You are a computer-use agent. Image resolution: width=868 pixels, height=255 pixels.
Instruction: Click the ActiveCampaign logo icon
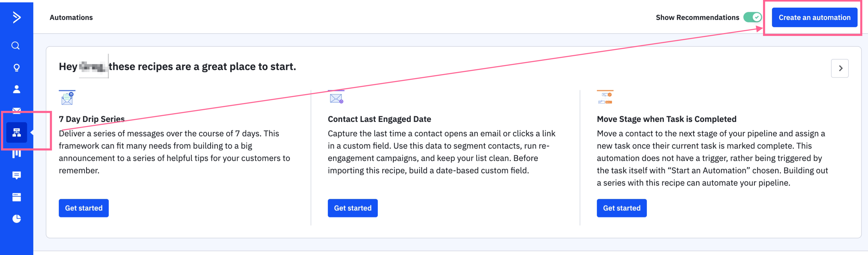point(16,17)
